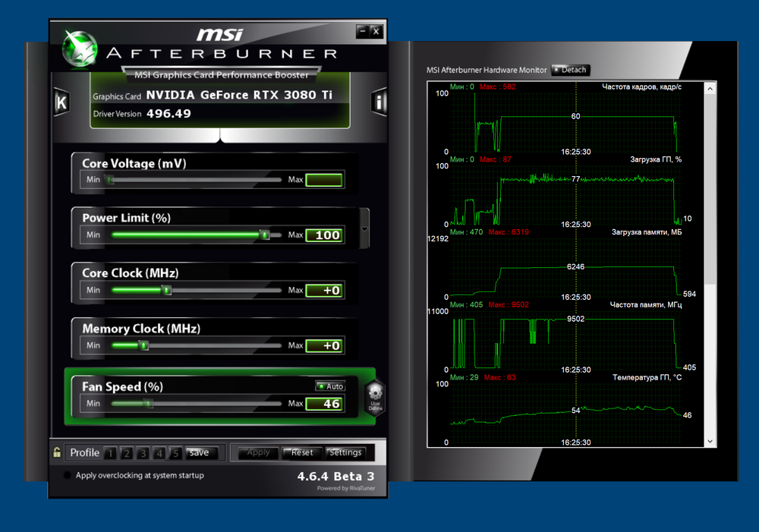
Task: Click the hardware monitor scrollbar thumb
Action: [710, 189]
